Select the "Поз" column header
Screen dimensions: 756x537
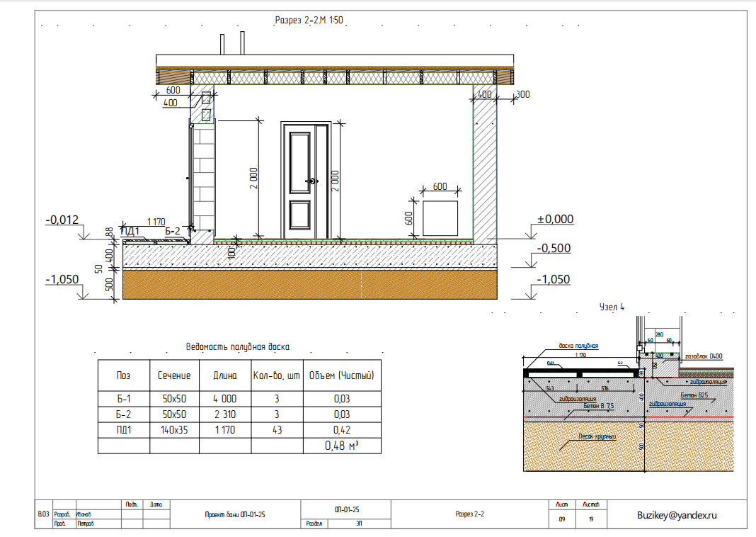(x=123, y=375)
